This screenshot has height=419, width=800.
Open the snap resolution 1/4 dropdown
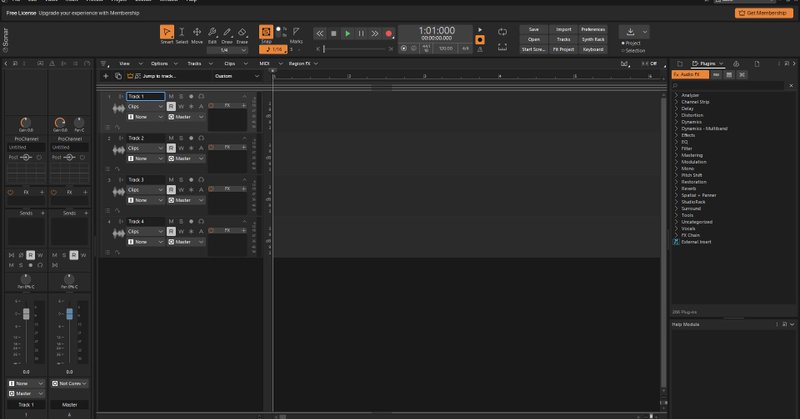point(227,50)
